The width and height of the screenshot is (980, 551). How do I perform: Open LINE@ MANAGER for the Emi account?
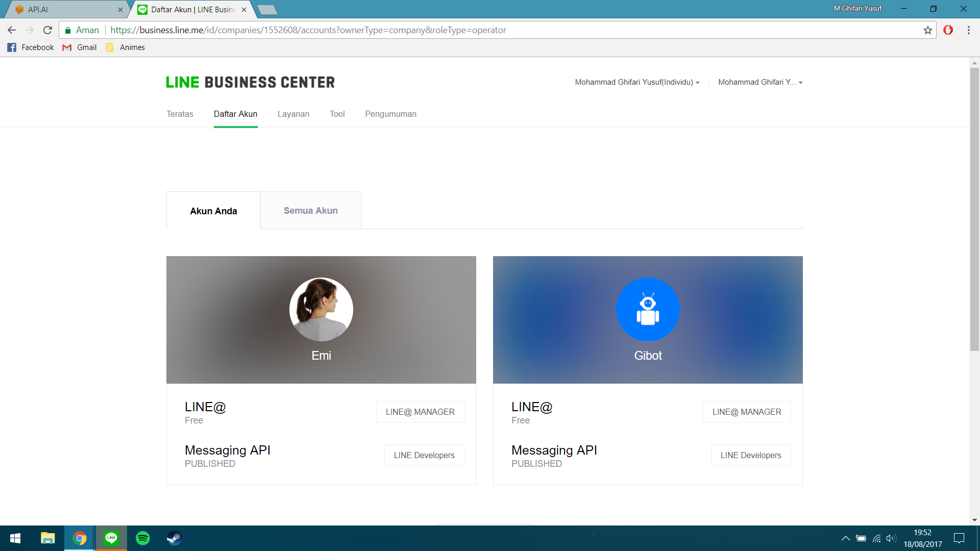[420, 412]
